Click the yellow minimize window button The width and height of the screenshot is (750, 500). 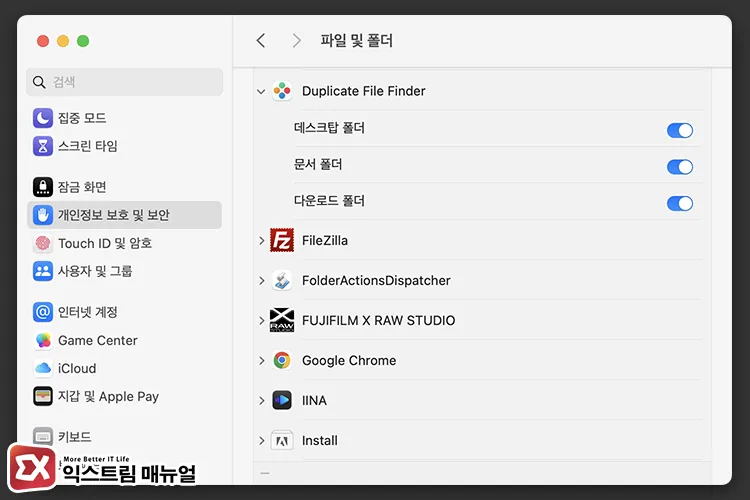click(x=63, y=41)
